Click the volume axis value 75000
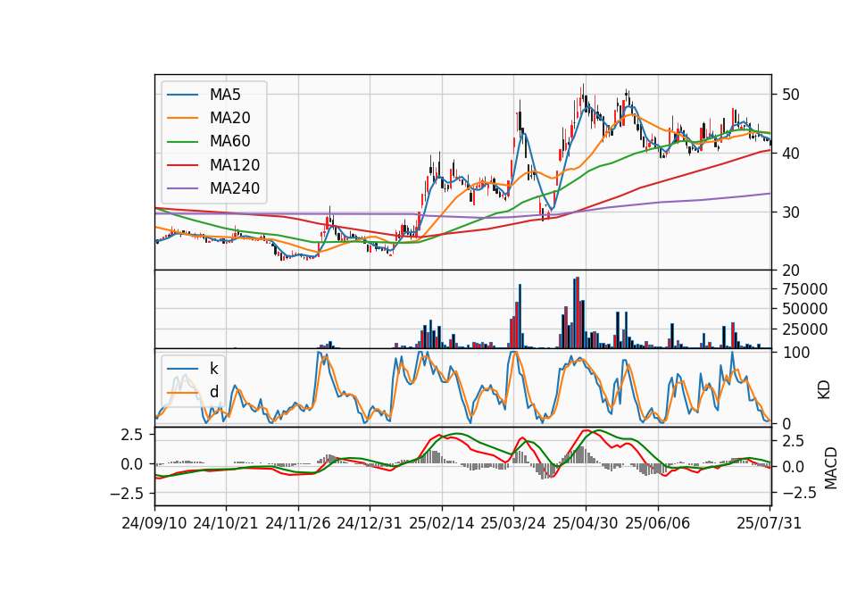Screen dimensions: 857x616 [804, 289]
